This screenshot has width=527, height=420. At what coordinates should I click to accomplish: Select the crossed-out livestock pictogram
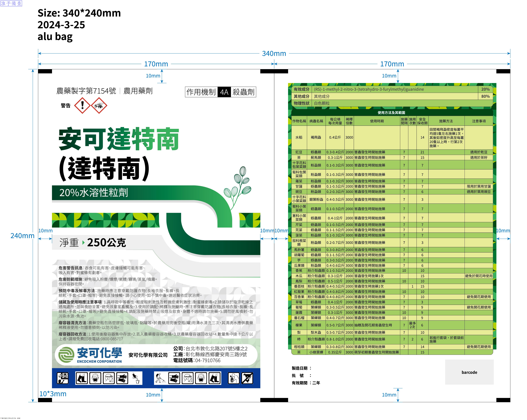247,378
